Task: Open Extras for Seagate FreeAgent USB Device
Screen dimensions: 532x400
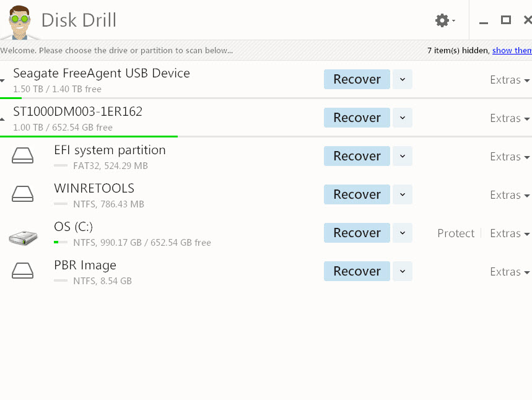Action: (509, 79)
